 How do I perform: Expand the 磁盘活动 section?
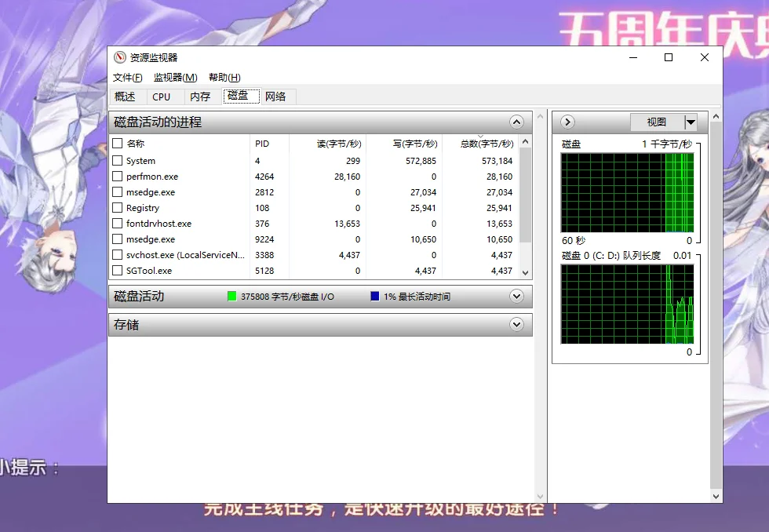[516, 296]
